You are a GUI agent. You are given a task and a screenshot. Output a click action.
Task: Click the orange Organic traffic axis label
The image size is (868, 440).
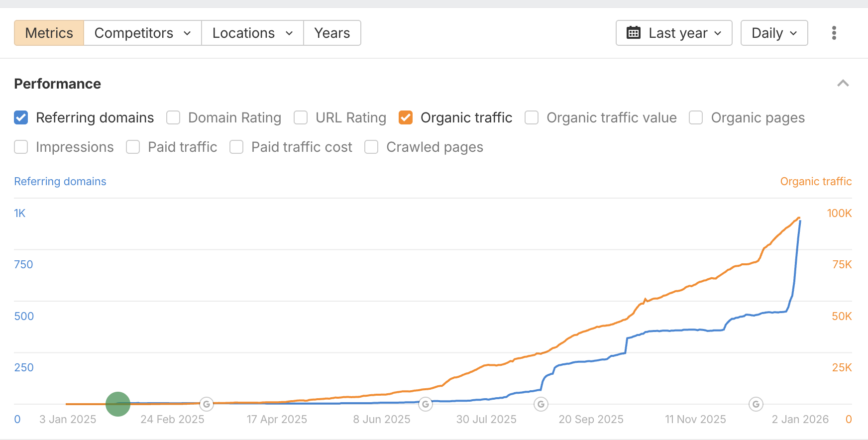pos(815,181)
